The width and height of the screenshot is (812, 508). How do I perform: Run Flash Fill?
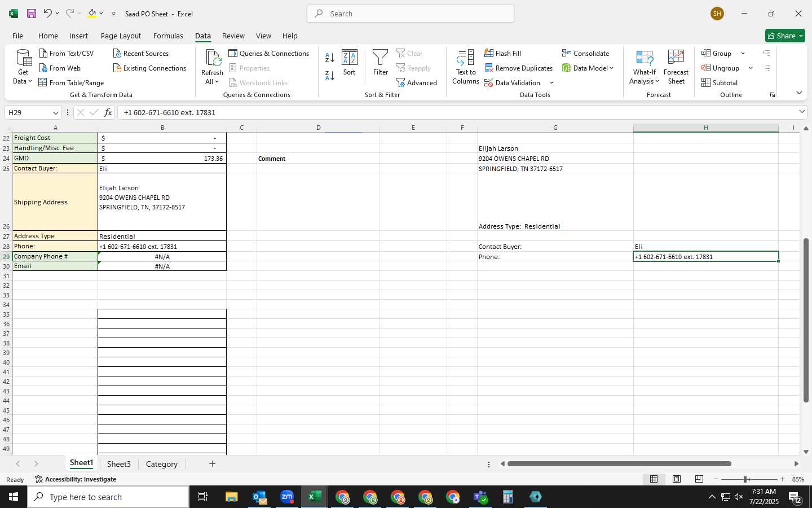[x=502, y=53]
